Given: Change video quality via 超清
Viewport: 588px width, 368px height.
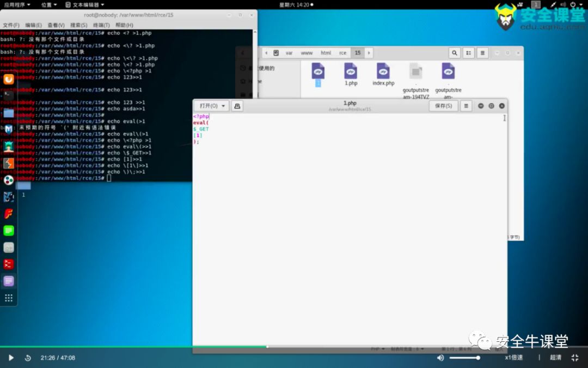Looking at the screenshot, I should (x=555, y=358).
